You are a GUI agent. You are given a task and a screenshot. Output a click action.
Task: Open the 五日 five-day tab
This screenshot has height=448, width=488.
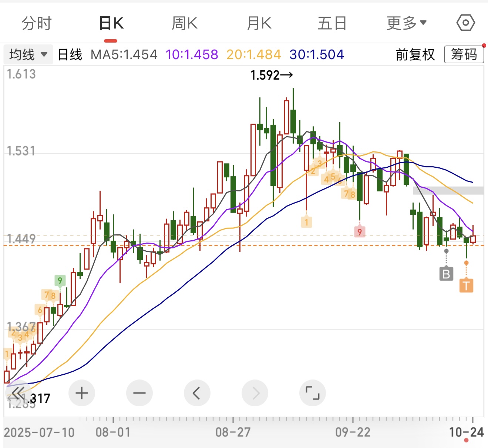[x=332, y=23]
